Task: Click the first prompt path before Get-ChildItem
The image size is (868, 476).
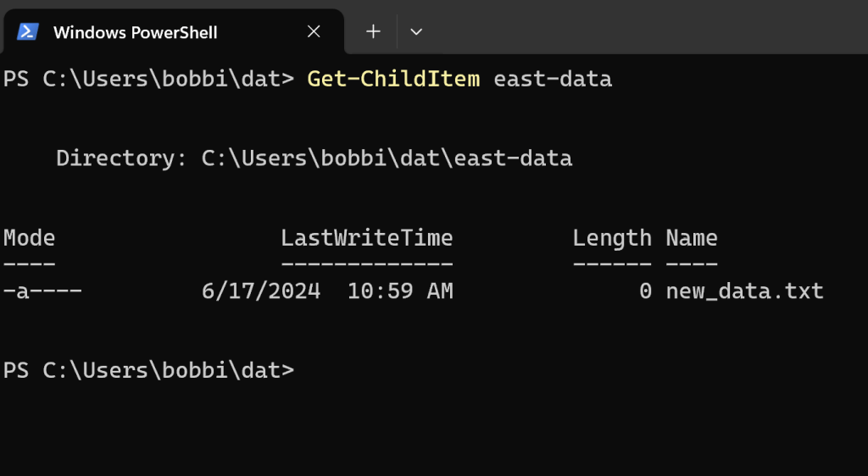Action: [x=149, y=80]
